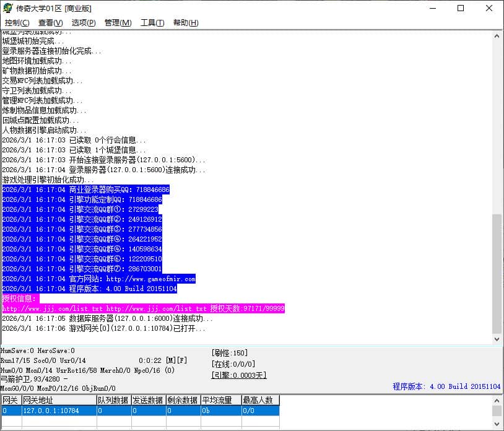Close the 传奇大学01区 window
This screenshot has height=431, width=504.
pyautogui.click(x=489, y=8)
